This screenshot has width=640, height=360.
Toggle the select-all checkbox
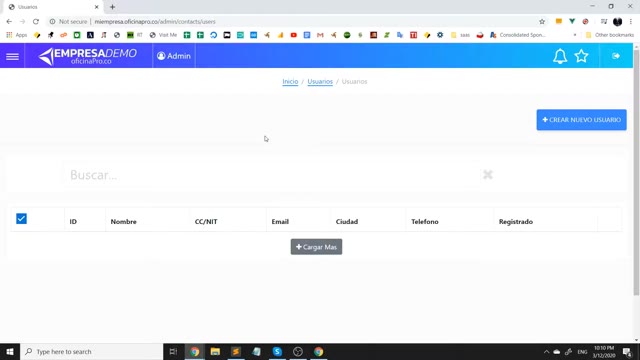(x=21, y=219)
